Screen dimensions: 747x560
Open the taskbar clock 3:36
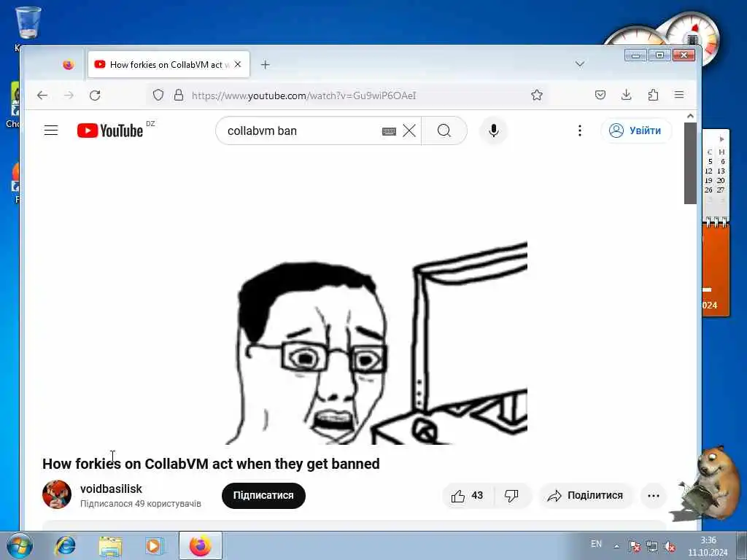tap(708, 547)
